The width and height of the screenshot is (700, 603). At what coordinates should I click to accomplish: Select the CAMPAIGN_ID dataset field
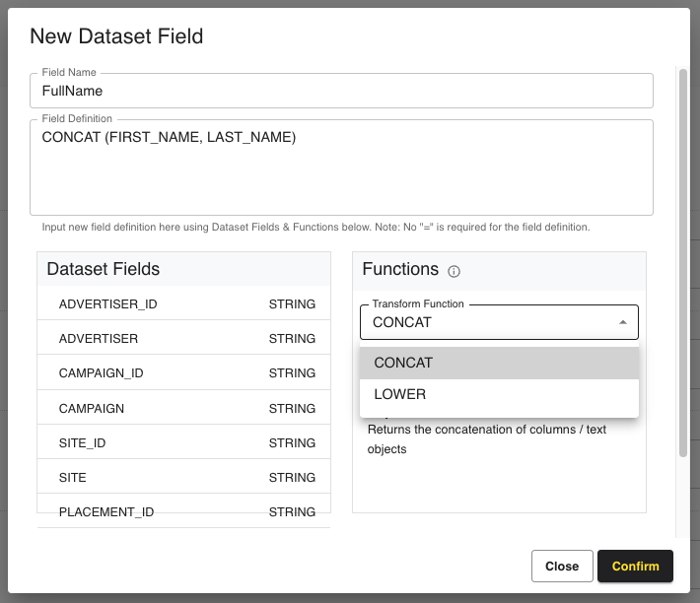183,373
